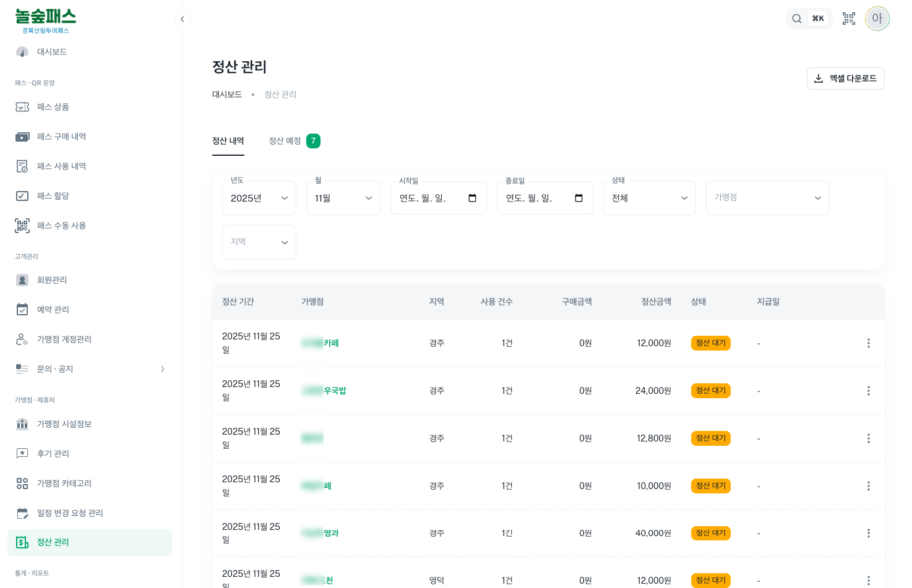Click the calendar icon in 종료일 field
The height and width of the screenshot is (588, 912).
[579, 198]
